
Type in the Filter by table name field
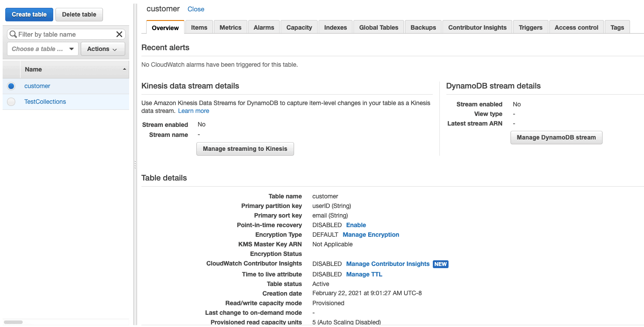click(65, 34)
